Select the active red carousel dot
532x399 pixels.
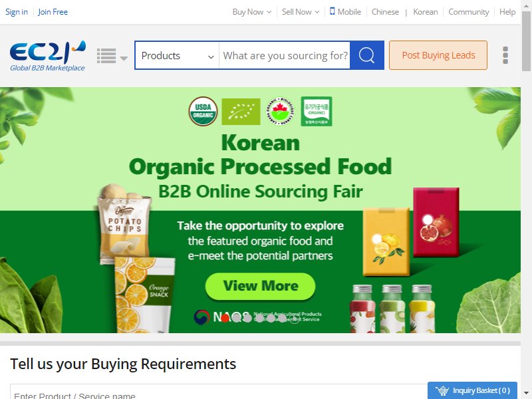[225, 318]
